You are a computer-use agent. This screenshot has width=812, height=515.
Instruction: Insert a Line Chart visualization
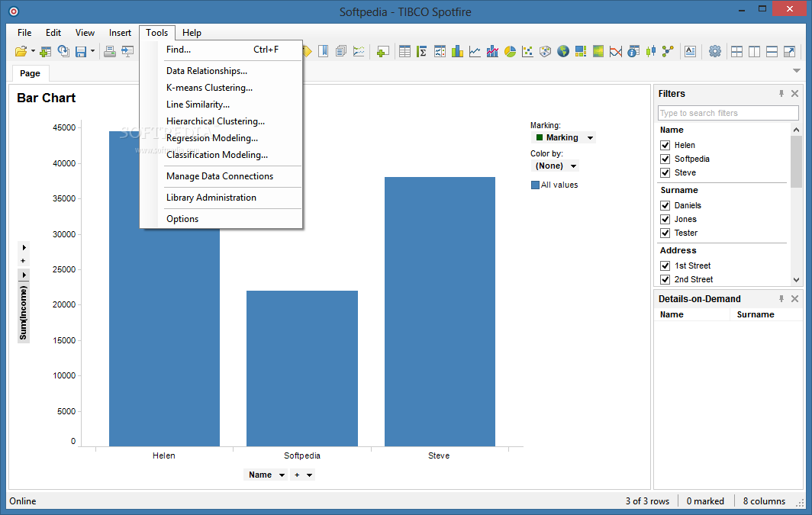[x=475, y=51]
